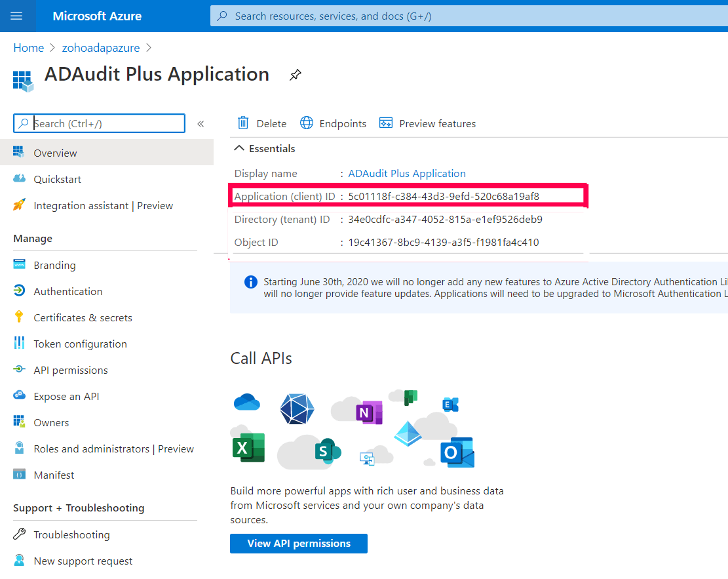Open the ADAudit Plus Application display name link
The width and height of the screenshot is (728, 579).
point(406,173)
